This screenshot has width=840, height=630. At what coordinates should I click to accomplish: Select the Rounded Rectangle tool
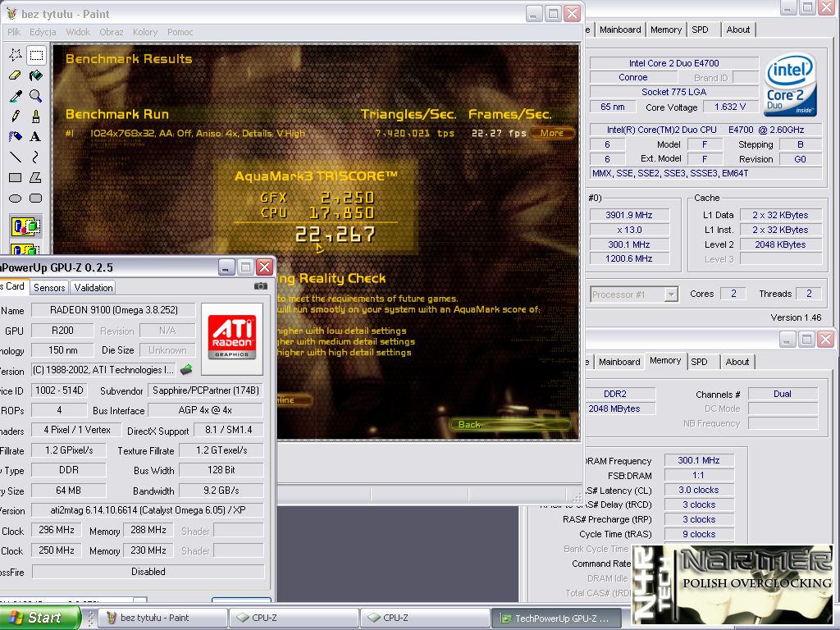pos(36,198)
